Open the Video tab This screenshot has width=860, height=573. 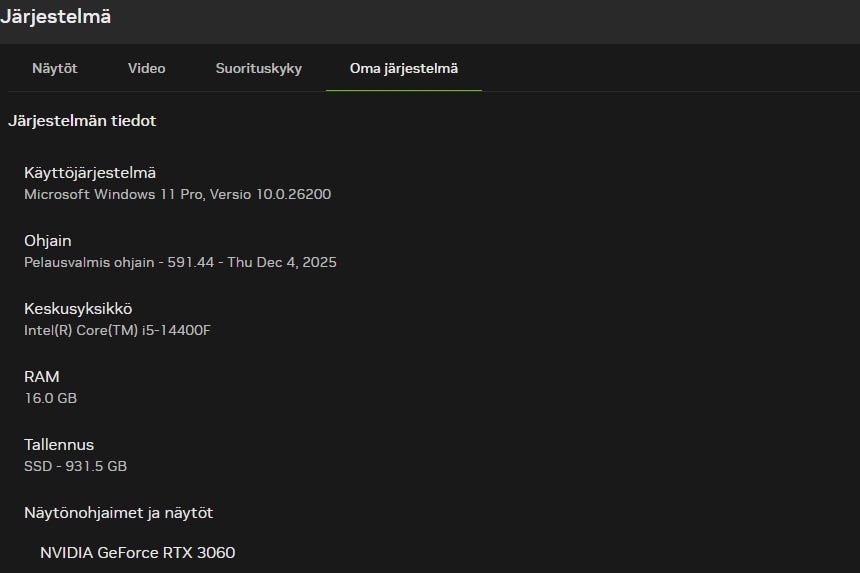click(146, 69)
